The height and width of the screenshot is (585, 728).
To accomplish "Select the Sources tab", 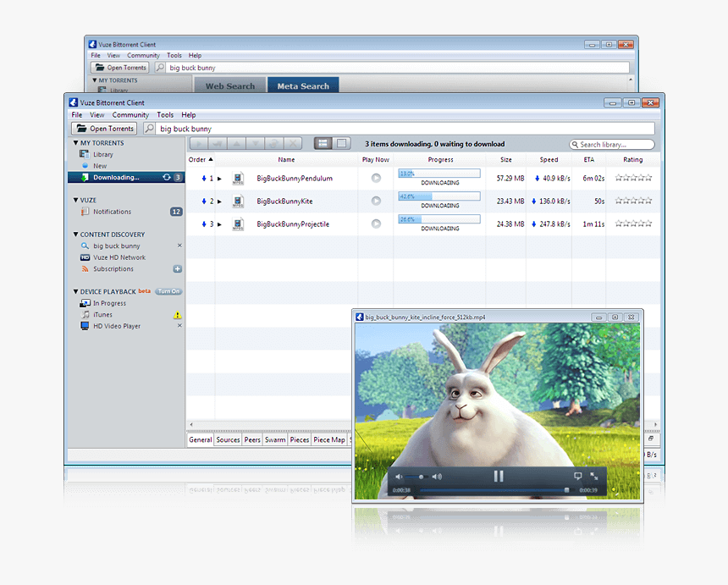I will [x=228, y=439].
